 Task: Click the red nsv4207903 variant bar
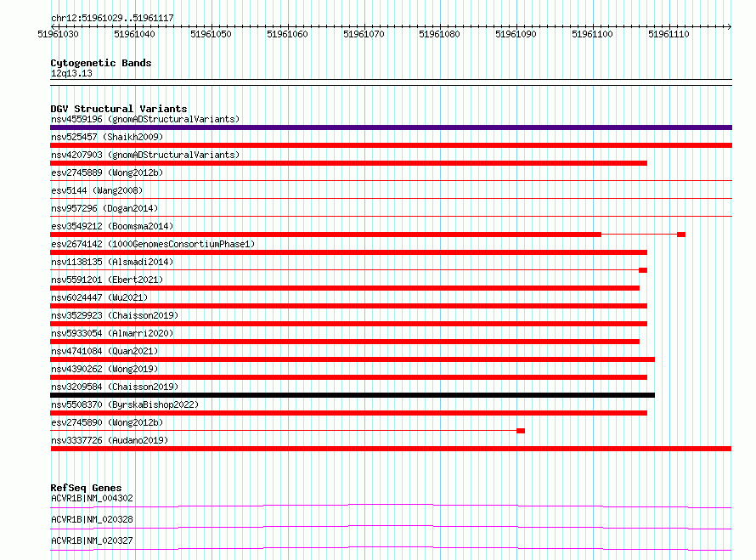click(x=348, y=163)
